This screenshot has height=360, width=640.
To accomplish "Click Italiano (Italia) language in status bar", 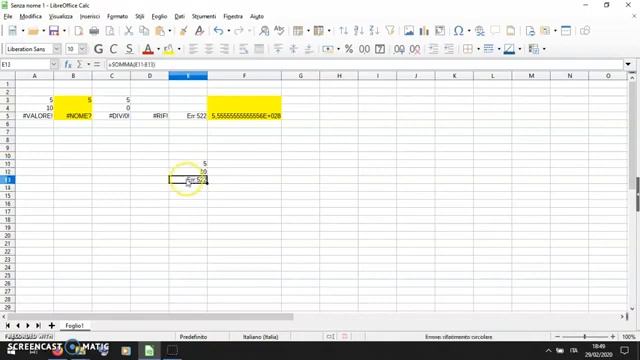I will [260, 337].
